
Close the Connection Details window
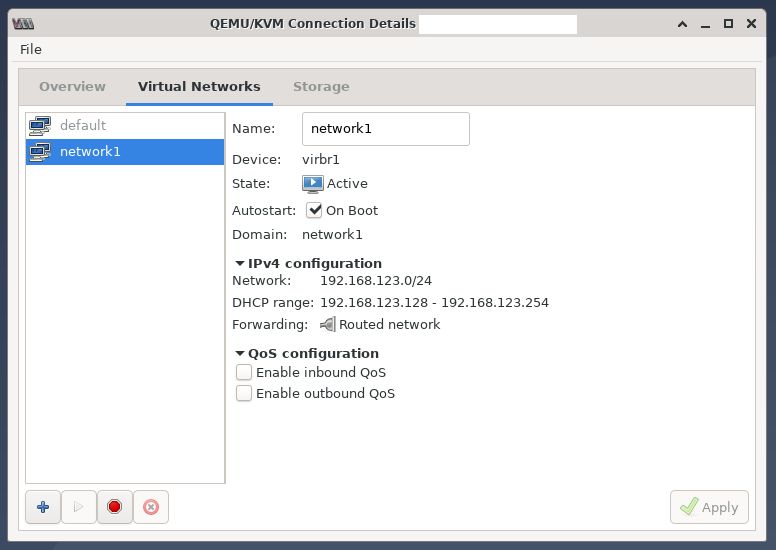pos(751,23)
